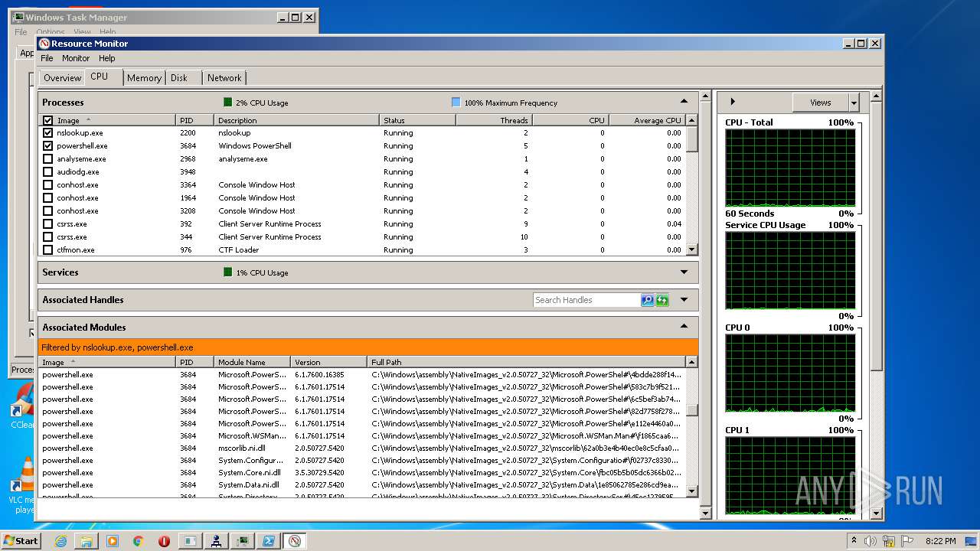Click Resource Monitor taskbar button

tap(295, 541)
